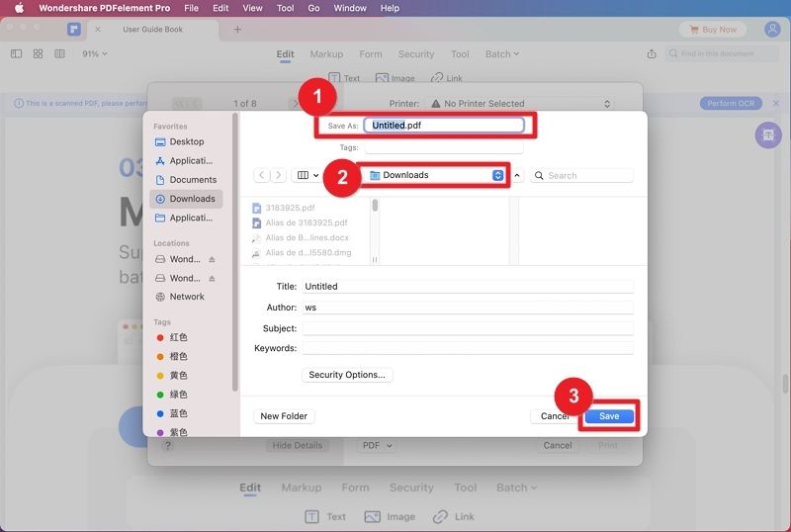Screen dimensions: 791x532
Task: Click the Buy Now button
Action: [713, 30]
